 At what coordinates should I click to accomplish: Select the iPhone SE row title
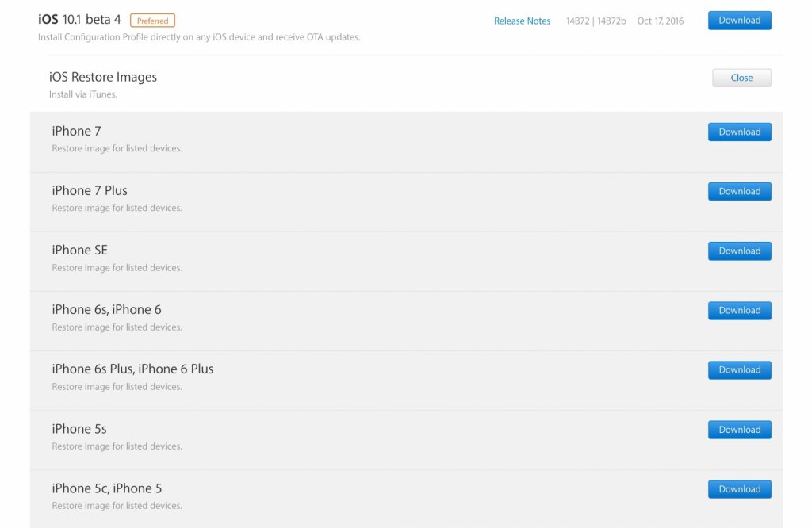point(79,250)
